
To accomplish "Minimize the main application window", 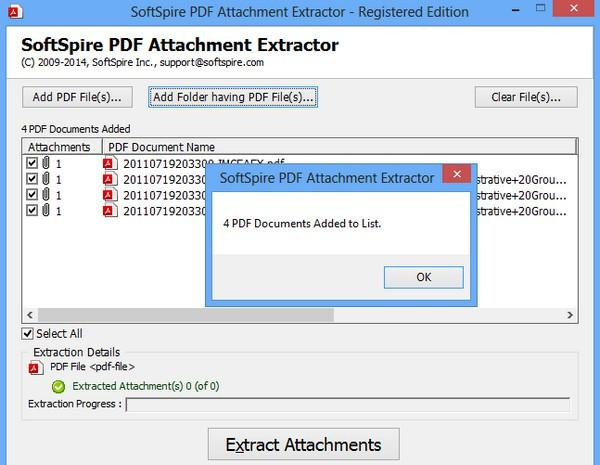I will [516, 10].
